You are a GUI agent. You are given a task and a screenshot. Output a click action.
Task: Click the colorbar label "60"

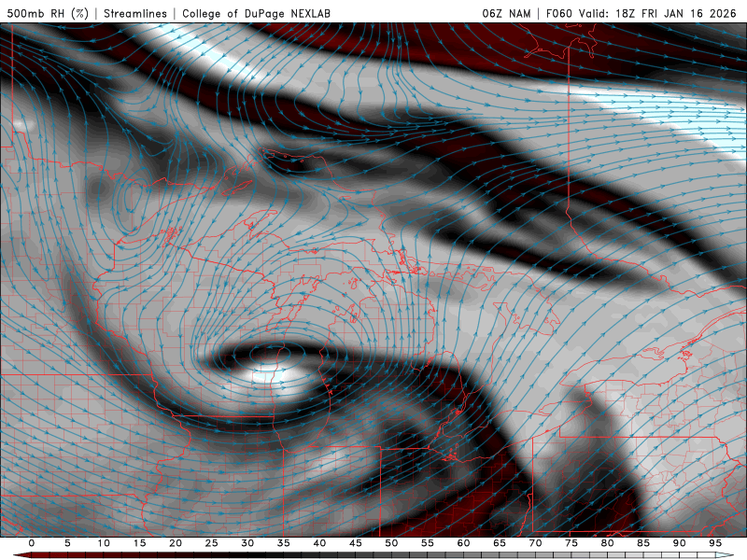click(x=463, y=543)
